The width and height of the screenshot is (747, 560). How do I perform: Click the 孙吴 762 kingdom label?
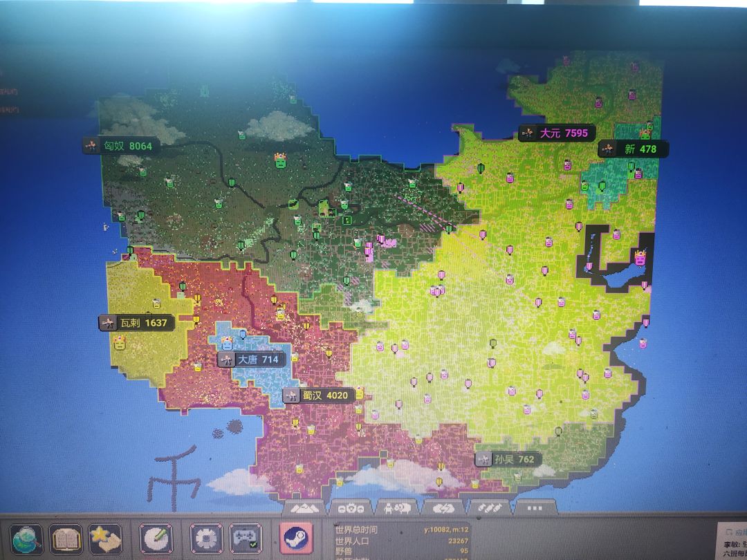508,459
